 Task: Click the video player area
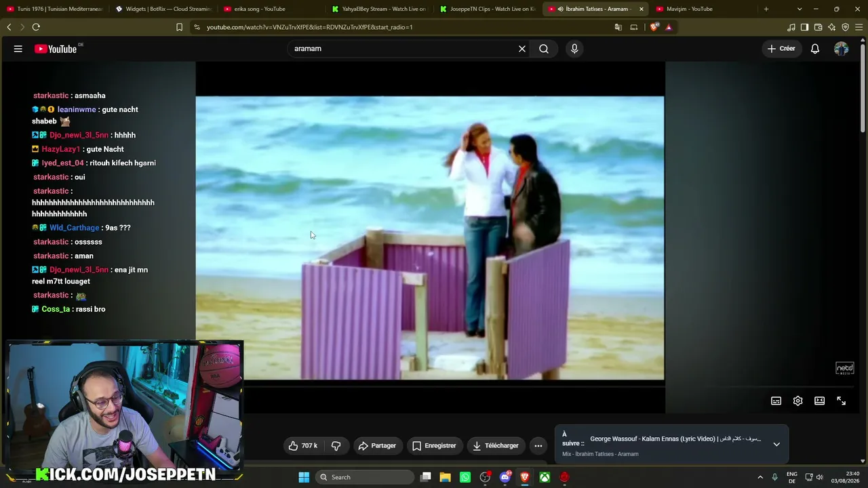430,237
